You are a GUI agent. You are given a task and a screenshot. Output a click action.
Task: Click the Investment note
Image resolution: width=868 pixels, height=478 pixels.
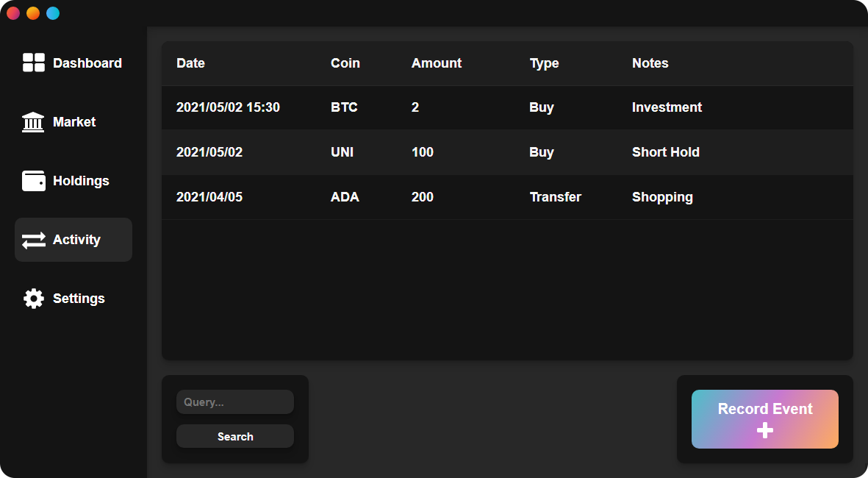667,107
